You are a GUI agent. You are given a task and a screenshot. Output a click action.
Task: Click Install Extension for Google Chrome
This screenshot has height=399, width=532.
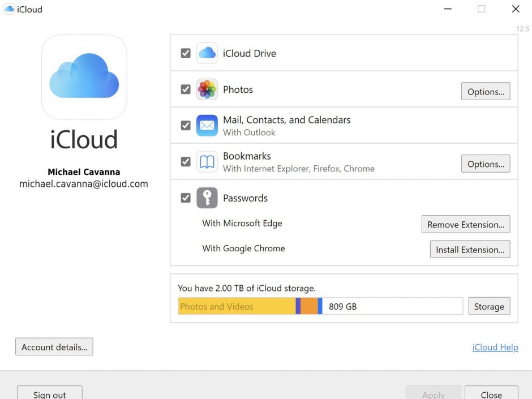click(470, 250)
